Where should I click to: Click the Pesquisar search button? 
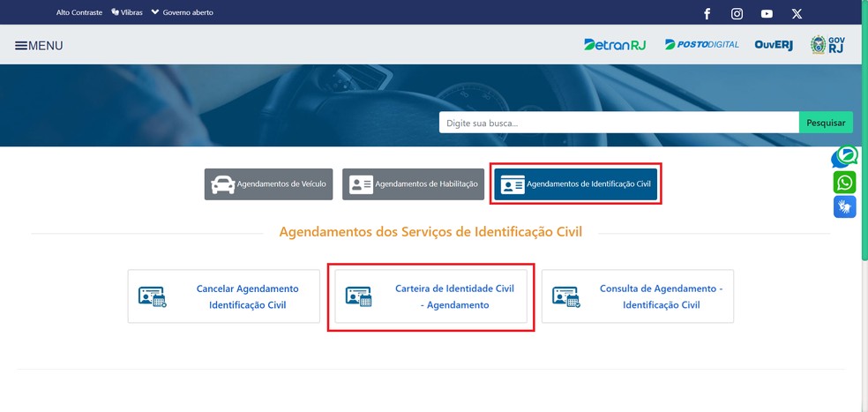[x=826, y=123]
